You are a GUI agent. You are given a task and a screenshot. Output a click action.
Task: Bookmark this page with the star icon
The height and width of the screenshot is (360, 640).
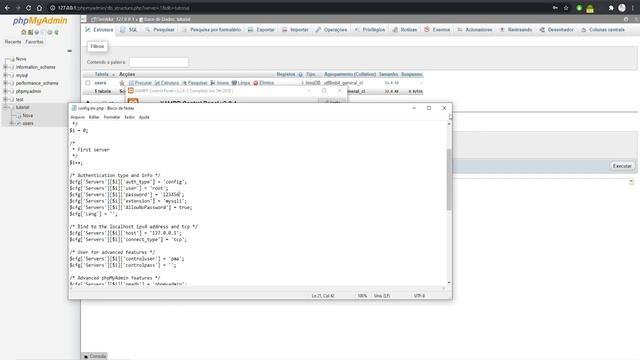566,8
